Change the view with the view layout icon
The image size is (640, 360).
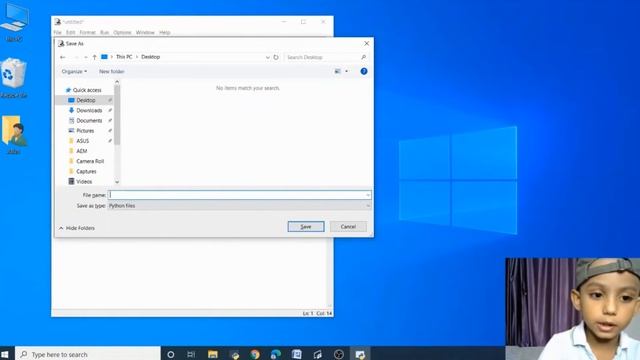338,71
